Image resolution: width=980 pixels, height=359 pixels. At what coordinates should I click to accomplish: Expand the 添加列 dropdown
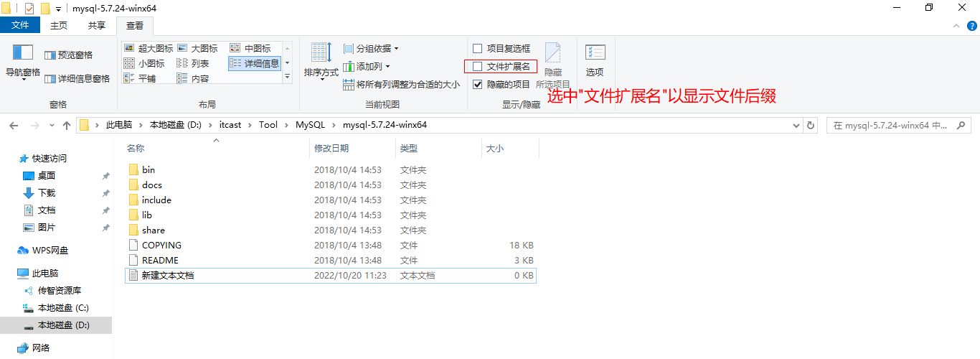[x=367, y=66]
